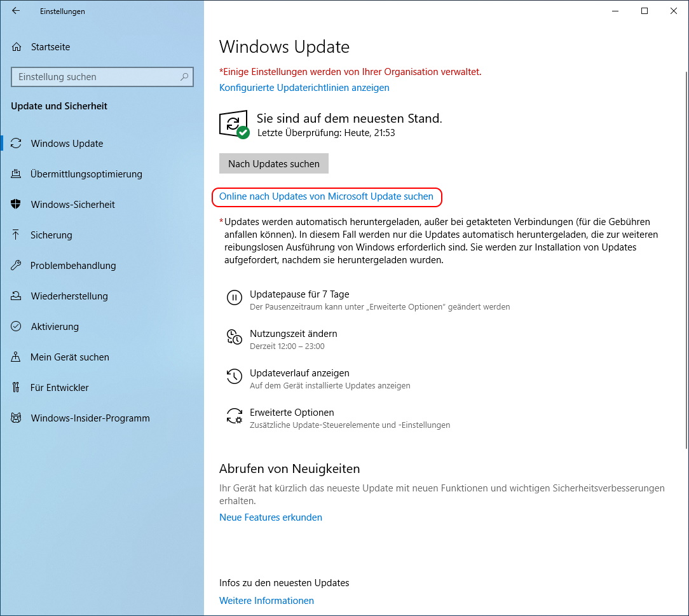
Task: Click the Aktivierung checkmark circle icon
Action: tap(16, 327)
